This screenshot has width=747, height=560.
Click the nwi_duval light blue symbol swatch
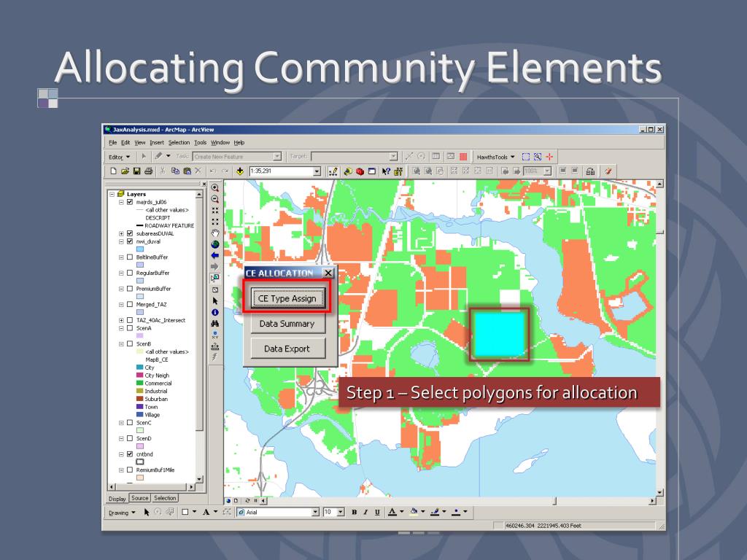(x=140, y=249)
